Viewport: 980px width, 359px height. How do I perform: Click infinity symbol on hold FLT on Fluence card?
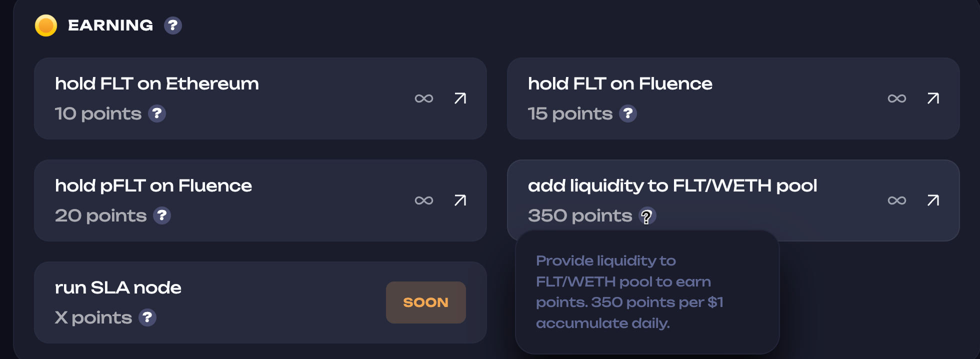(897, 98)
